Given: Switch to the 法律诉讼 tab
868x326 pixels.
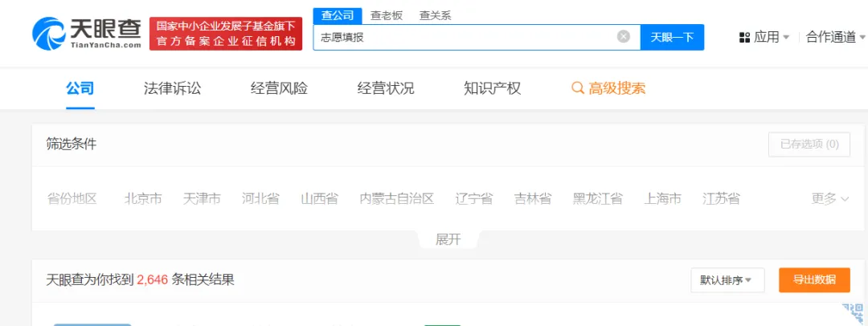Looking at the screenshot, I should pyautogui.click(x=172, y=88).
